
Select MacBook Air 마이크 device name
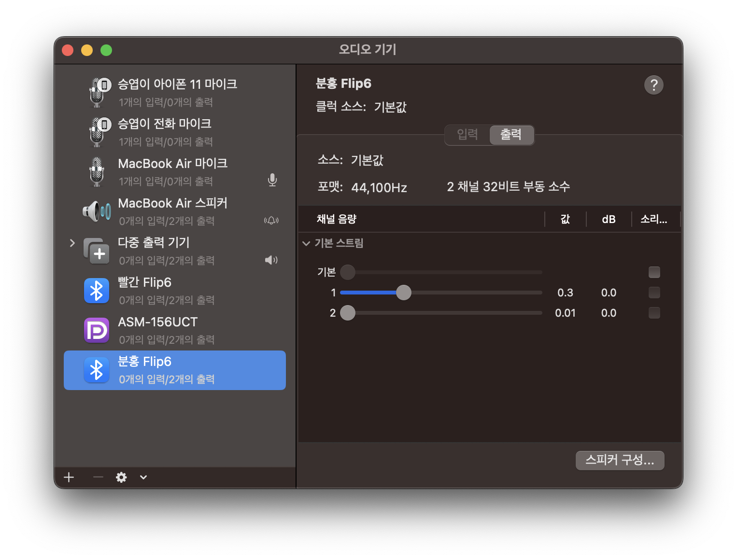click(173, 163)
